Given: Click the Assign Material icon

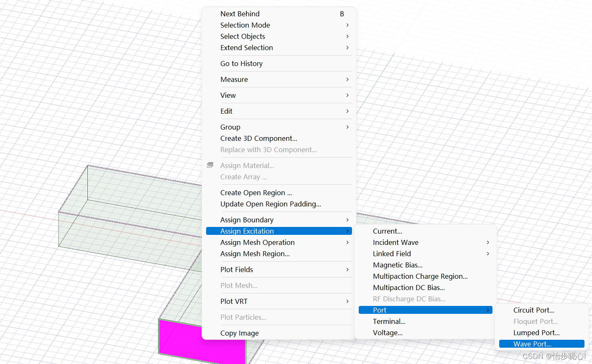Looking at the screenshot, I should [210, 165].
